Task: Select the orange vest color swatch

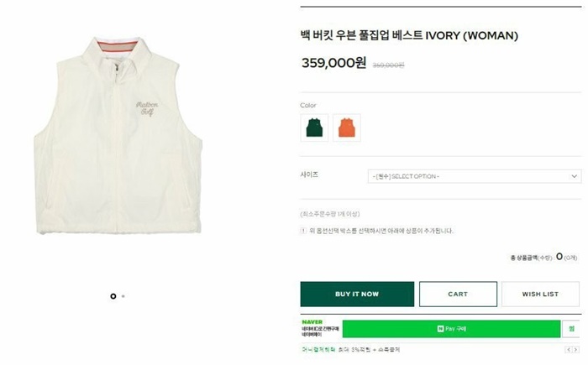Action: coord(347,128)
